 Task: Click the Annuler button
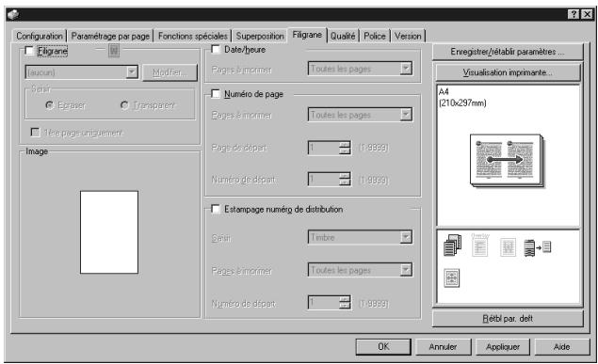pos(443,346)
